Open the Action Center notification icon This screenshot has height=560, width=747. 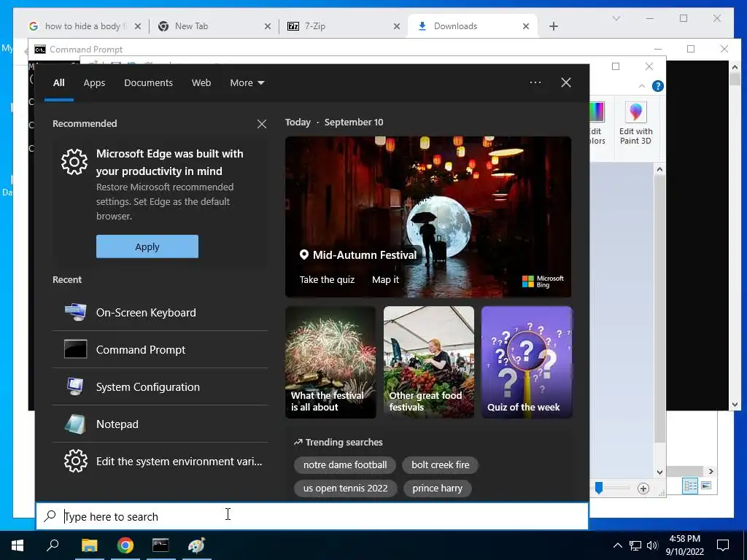point(723,545)
